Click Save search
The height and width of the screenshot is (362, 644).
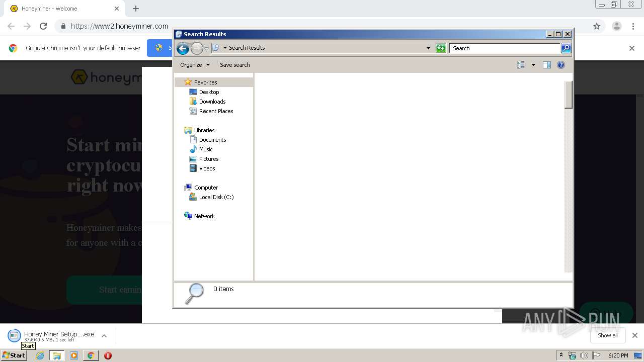[x=234, y=65]
